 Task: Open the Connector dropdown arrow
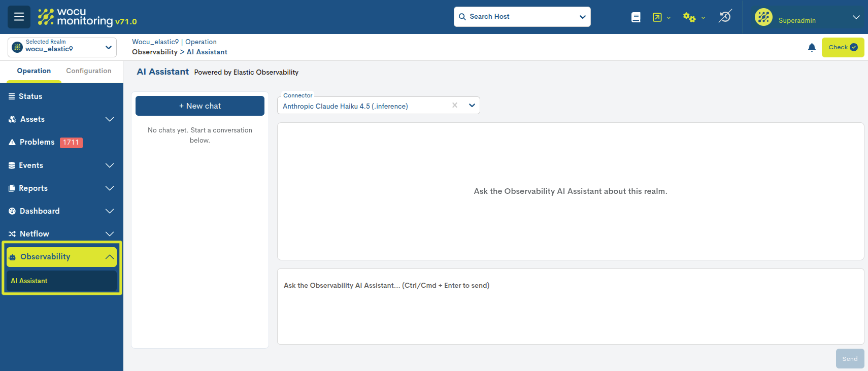[472, 106]
